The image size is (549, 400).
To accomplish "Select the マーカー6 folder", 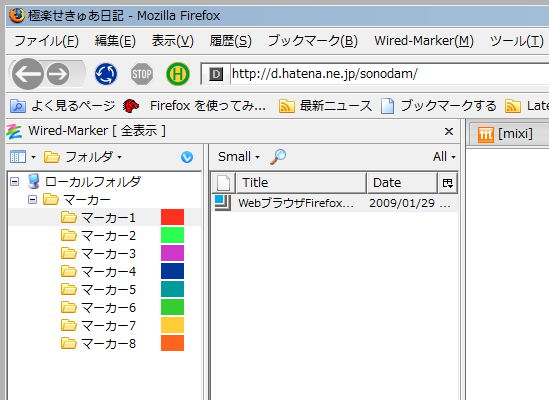I will click(109, 308).
